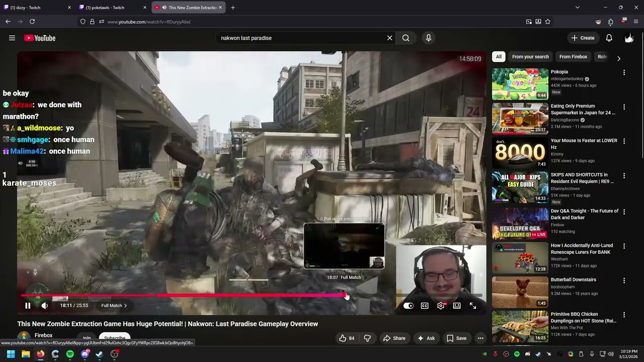Viewport: 644px width, 362px height.
Task: Dislike the video
Action: pyautogui.click(x=367, y=338)
